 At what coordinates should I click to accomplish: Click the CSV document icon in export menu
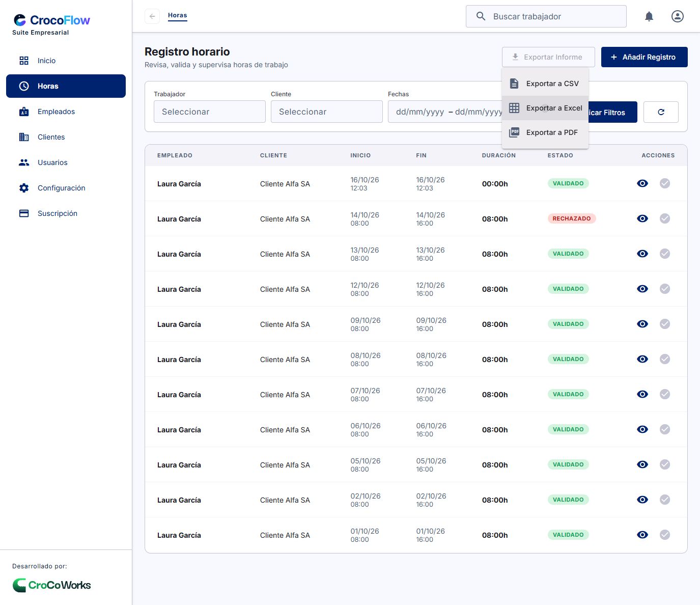pos(514,84)
